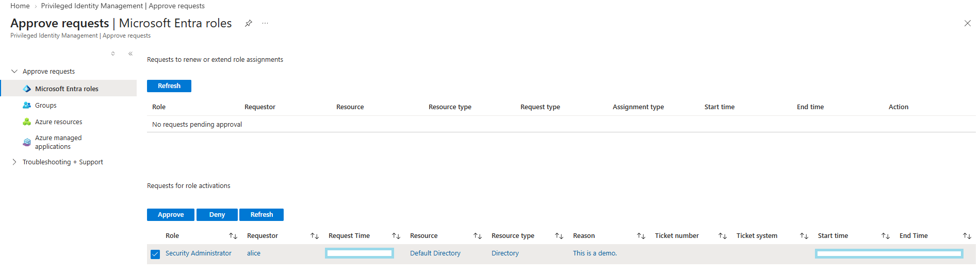This screenshot has width=980, height=274.
Task: Sort activations by Role column arrows
Action: [233, 236]
